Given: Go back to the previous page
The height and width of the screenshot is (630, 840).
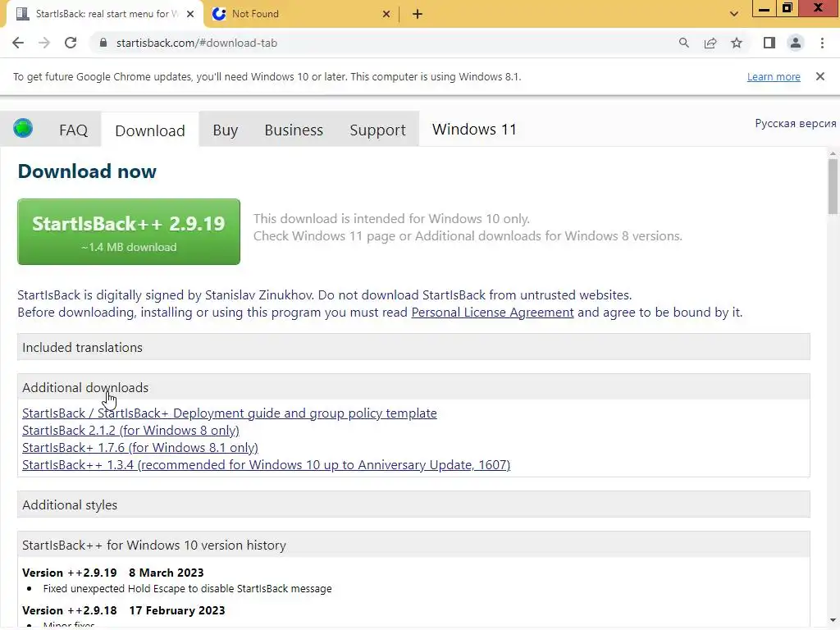Looking at the screenshot, I should click(x=18, y=43).
